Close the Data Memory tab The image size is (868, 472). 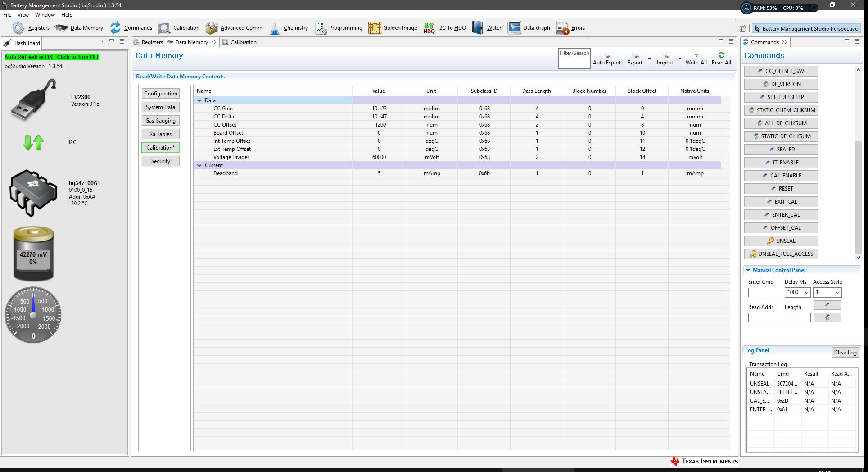[214, 42]
